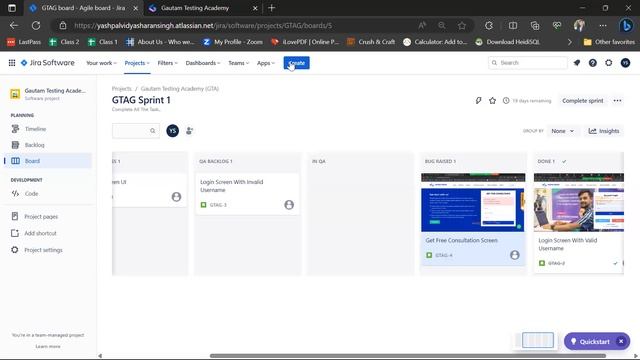The image size is (640, 360).
Task: Open notifications bell icon
Action: coord(577,63)
